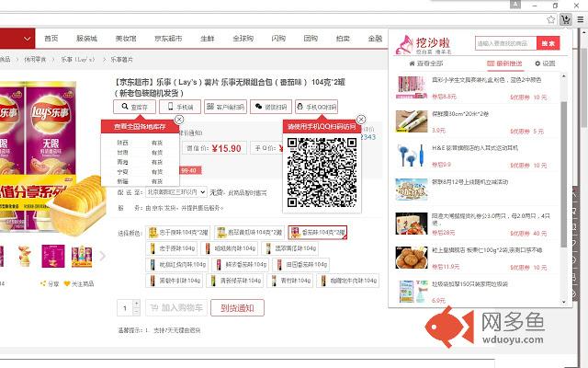Open the 服装城 nav item
This screenshot has height=368, width=588.
tap(86, 39)
